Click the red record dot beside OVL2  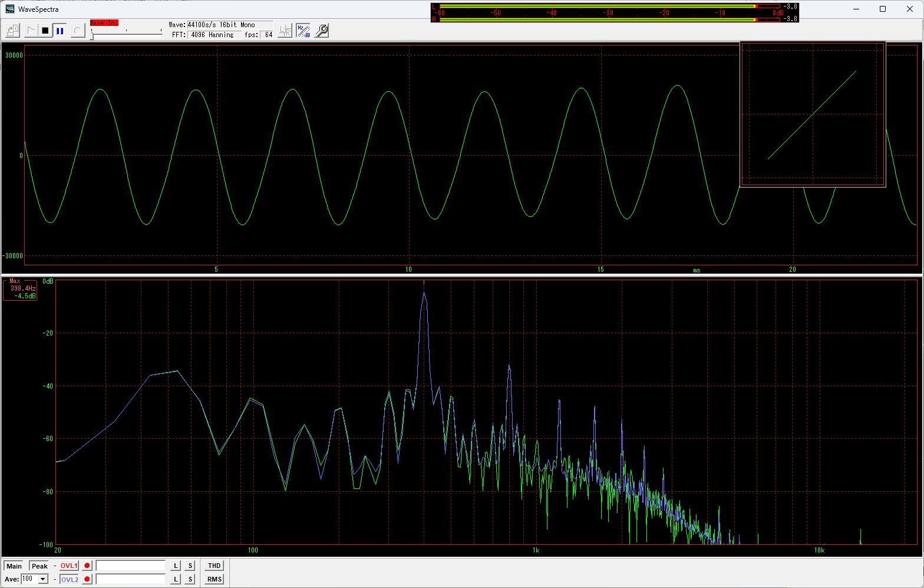click(x=87, y=579)
